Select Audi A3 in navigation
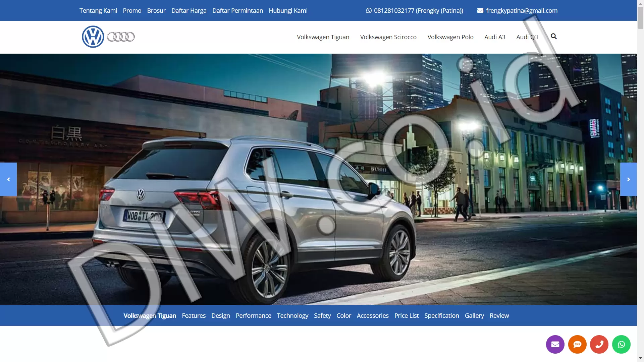The image size is (644, 362). coord(495,37)
